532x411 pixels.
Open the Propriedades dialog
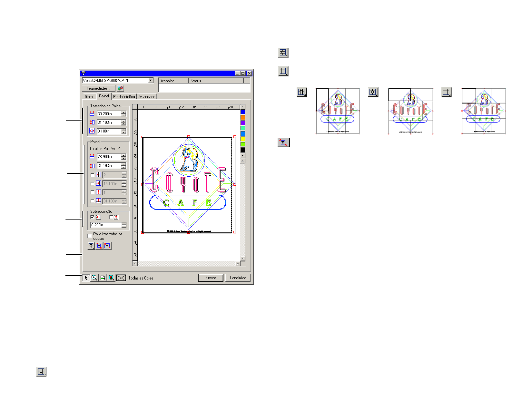click(x=98, y=88)
